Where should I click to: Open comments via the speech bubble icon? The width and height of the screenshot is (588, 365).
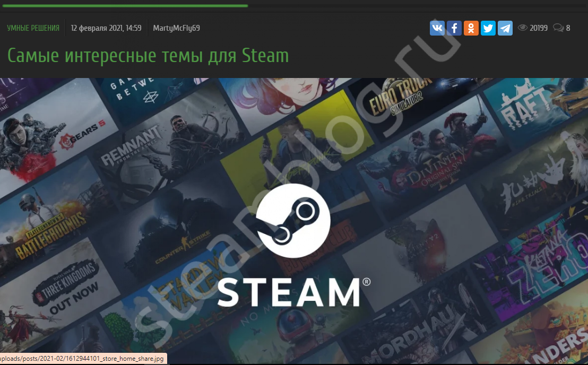(x=558, y=28)
